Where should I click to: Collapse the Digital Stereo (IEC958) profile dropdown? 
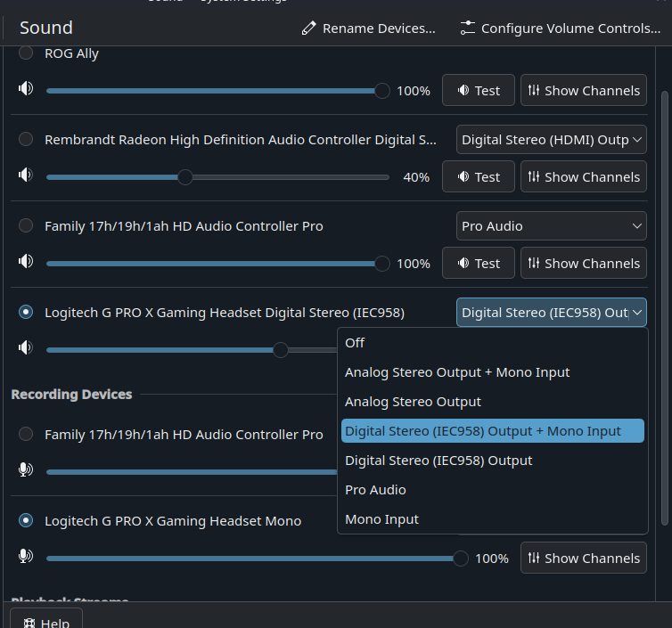[x=551, y=313]
